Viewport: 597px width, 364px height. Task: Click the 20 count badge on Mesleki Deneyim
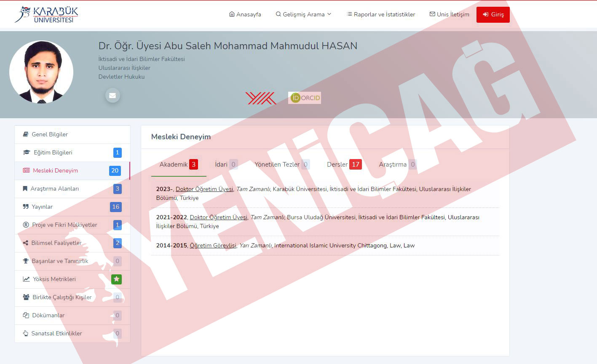[115, 170]
